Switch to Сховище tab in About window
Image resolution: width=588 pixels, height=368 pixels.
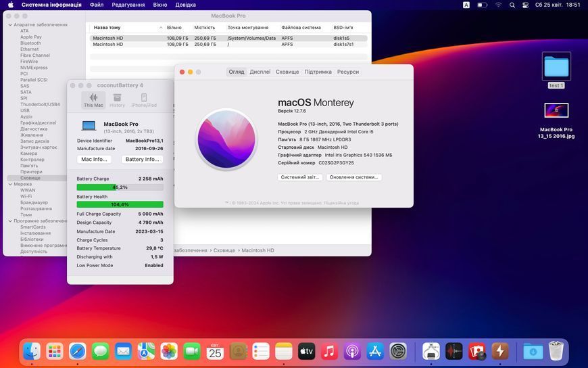(287, 72)
